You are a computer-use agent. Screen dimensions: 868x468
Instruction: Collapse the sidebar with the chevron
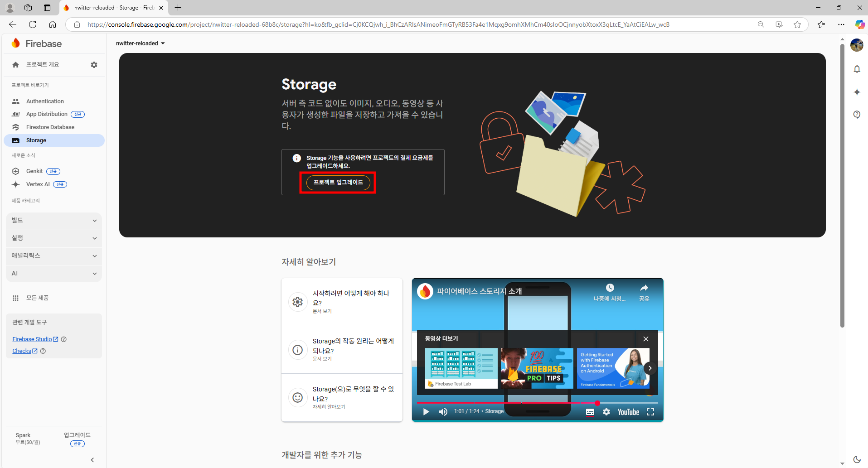(92, 460)
